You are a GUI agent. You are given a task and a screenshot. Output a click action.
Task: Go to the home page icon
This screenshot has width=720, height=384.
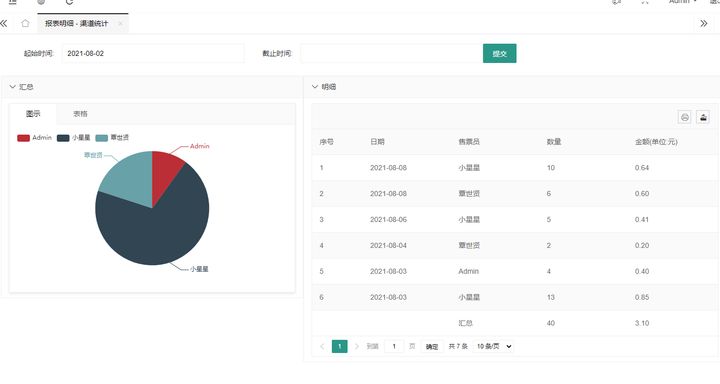point(25,23)
